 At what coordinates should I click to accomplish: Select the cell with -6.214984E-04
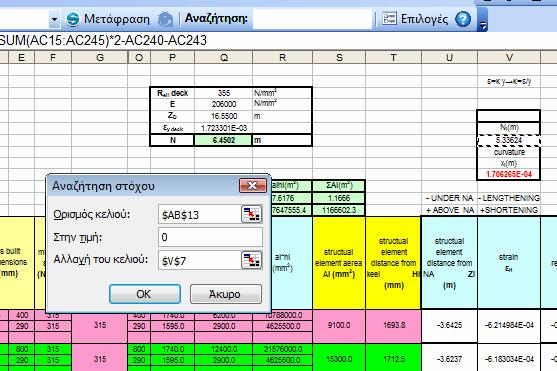pos(509,326)
